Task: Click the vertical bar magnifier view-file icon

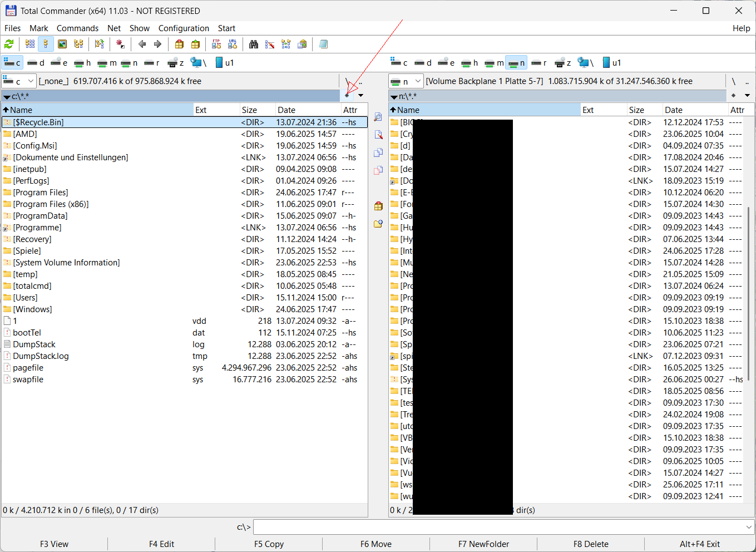Action: click(x=378, y=117)
